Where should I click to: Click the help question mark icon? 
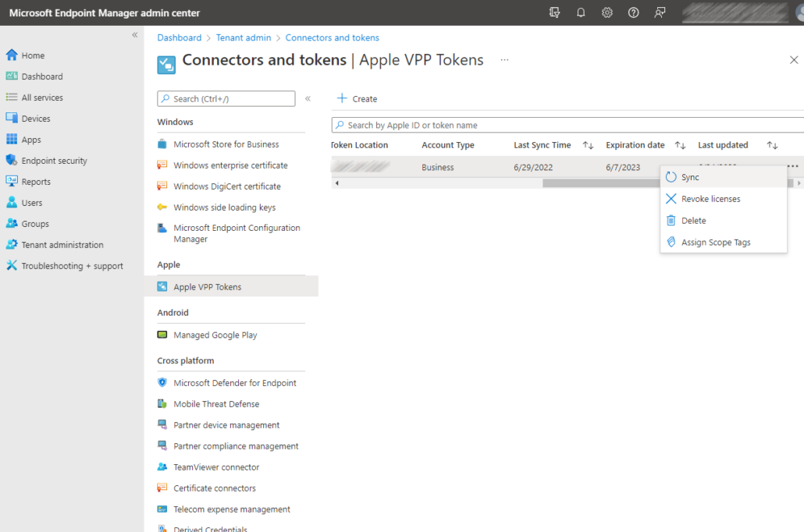pos(633,12)
